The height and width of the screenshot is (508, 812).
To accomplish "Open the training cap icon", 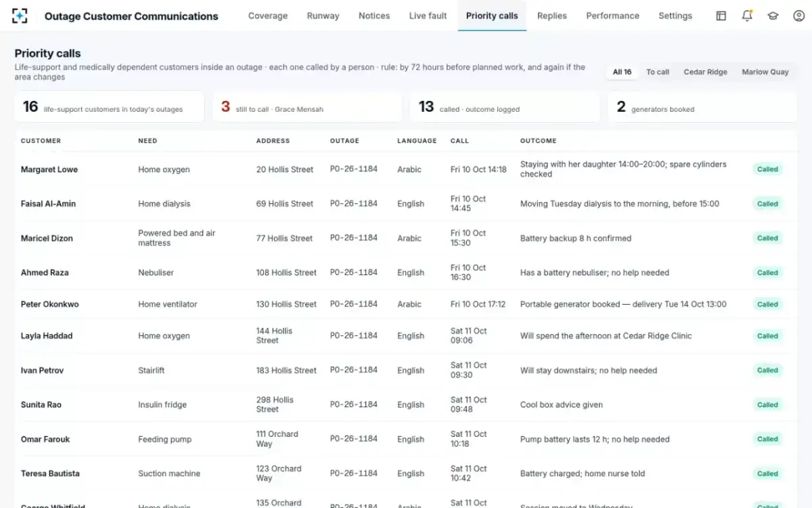I will [x=773, y=16].
